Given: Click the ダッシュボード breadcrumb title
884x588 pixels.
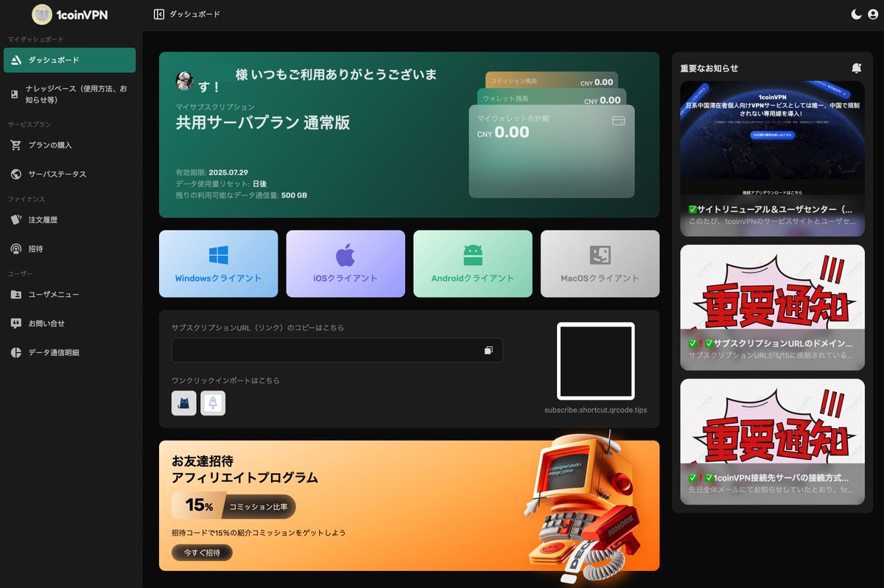Looking at the screenshot, I should click(x=194, y=14).
